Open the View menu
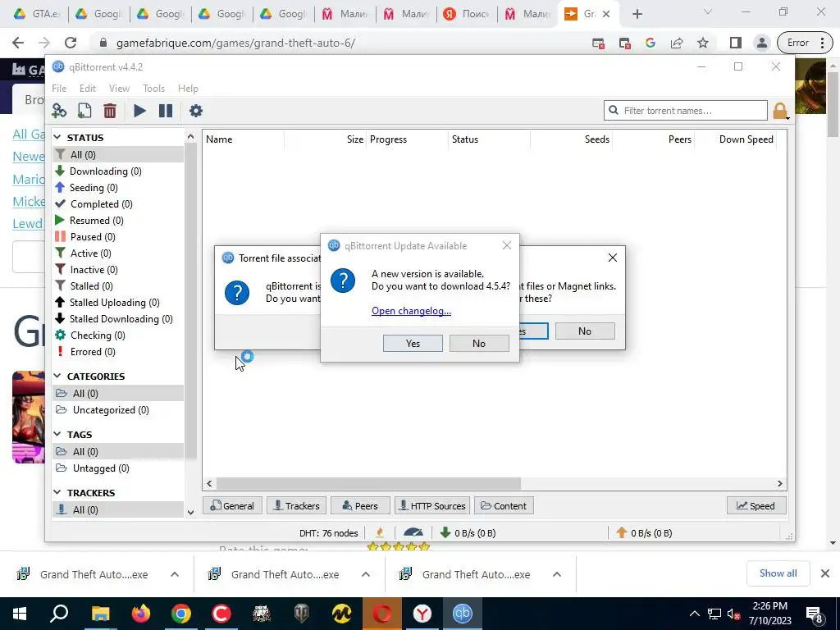Viewport: 840px width, 630px height. click(119, 89)
